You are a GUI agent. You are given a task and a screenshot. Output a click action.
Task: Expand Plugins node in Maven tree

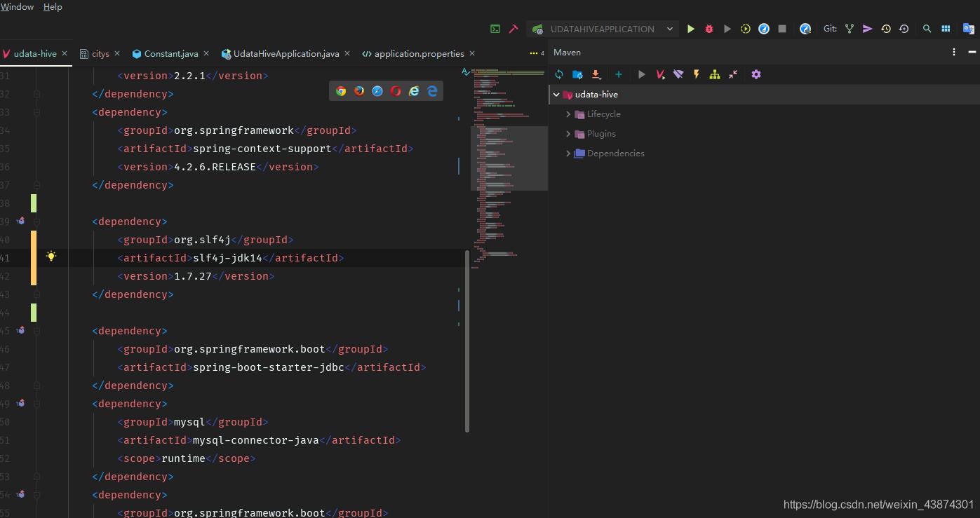[568, 134]
